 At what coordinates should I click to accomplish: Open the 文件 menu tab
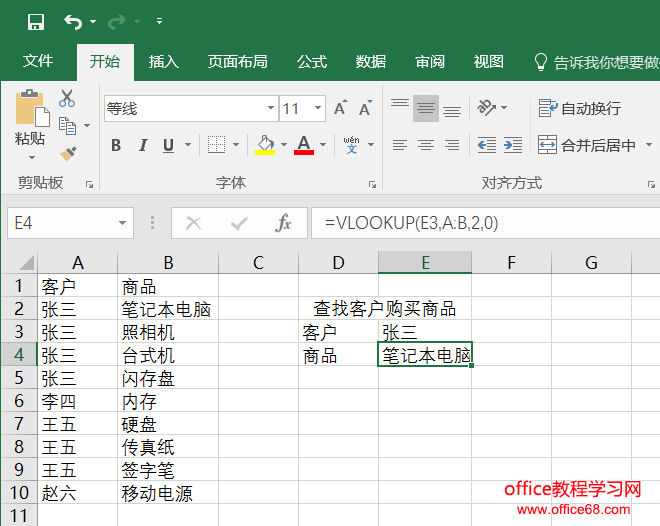click(38, 61)
